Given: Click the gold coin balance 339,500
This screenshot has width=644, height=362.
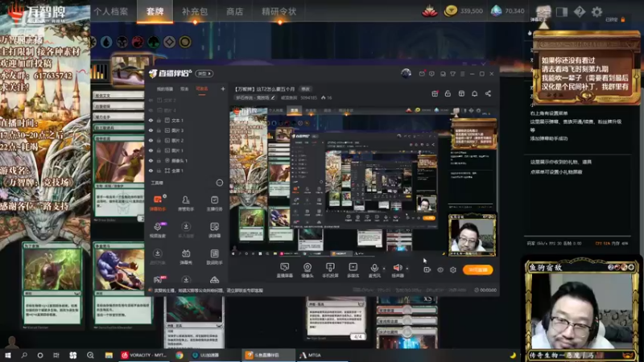Looking at the screenshot, I should pos(464,11).
